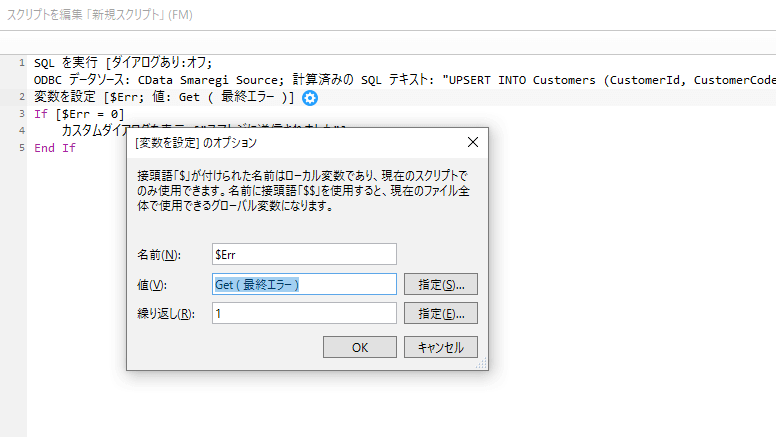The height and width of the screenshot is (437, 776).
Task: Click the gear icon beside the 変数を設定 step
Action: pos(310,97)
